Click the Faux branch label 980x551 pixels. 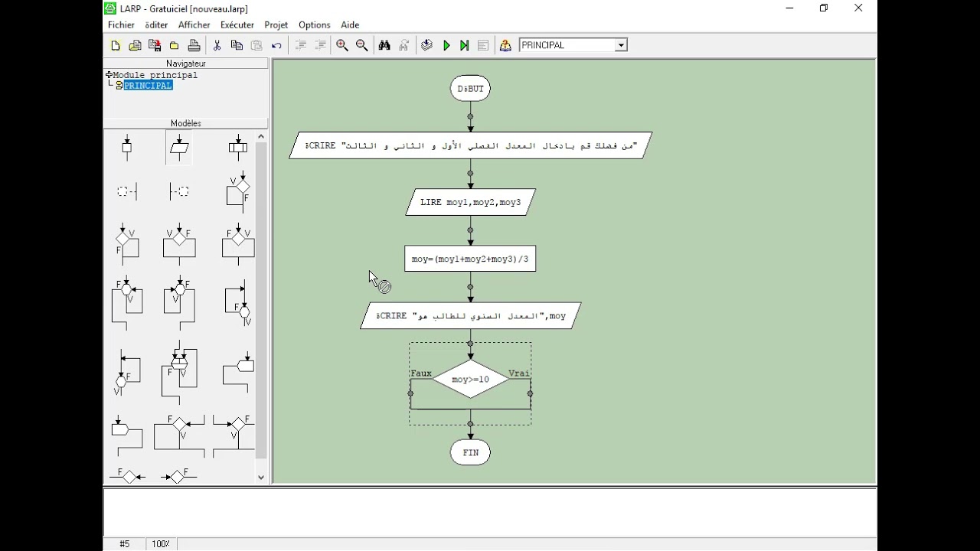click(x=421, y=373)
